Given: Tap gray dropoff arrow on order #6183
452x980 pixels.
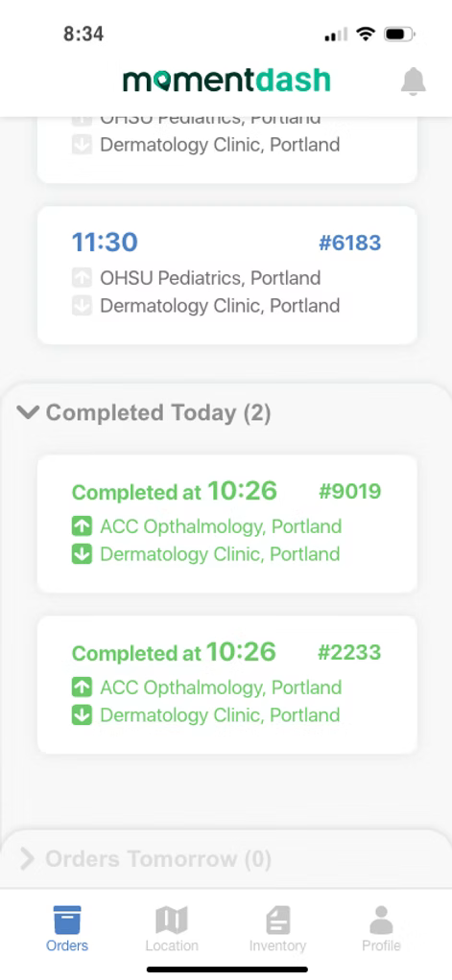Looking at the screenshot, I should point(82,306).
